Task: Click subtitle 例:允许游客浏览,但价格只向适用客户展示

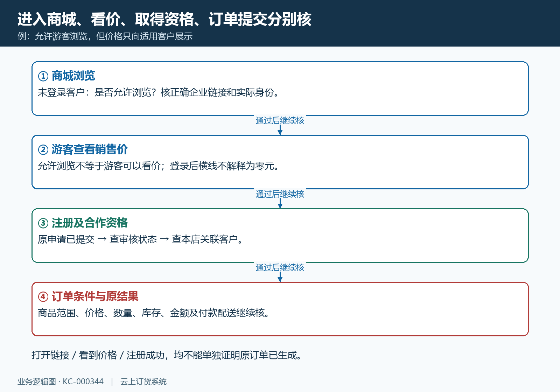Action: (105, 36)
